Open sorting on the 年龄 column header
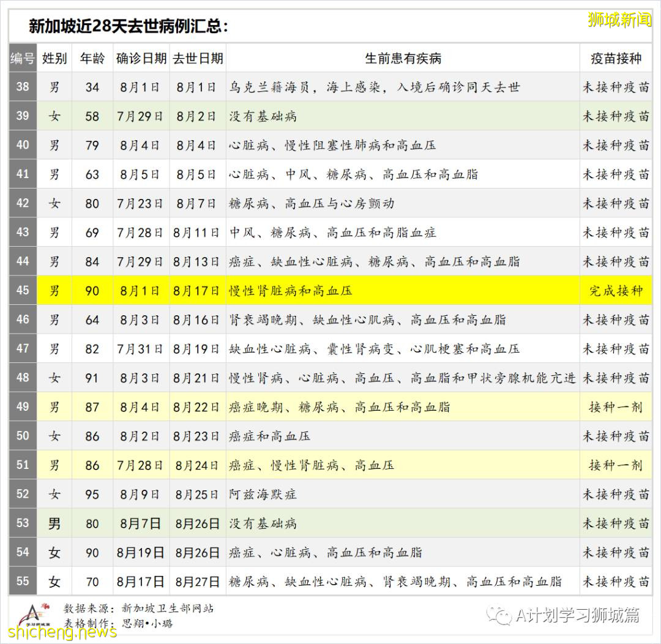This screenshot has width=661, height=644. point(92,59)
